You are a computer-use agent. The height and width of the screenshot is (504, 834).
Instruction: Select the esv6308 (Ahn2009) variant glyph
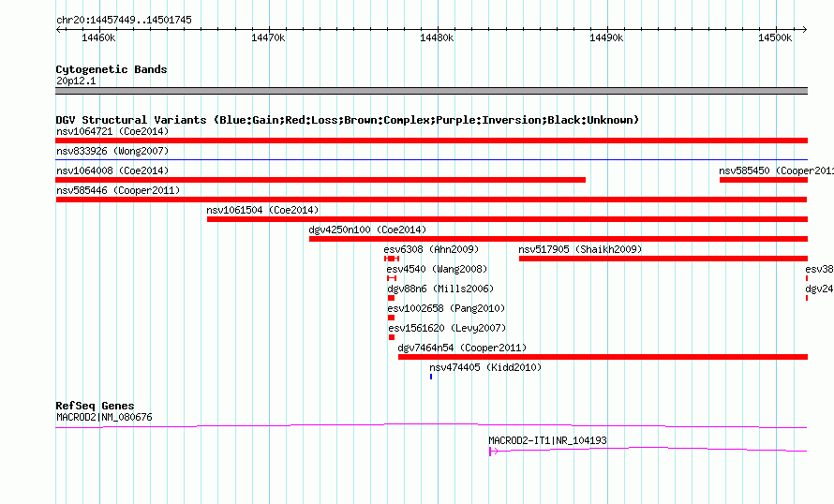click(x=392, y=259)
